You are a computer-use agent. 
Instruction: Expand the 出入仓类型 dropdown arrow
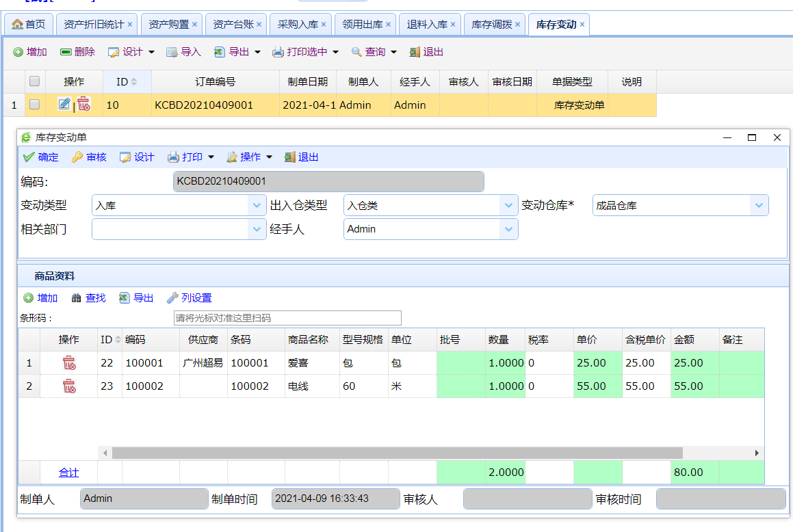pos(508,205)
